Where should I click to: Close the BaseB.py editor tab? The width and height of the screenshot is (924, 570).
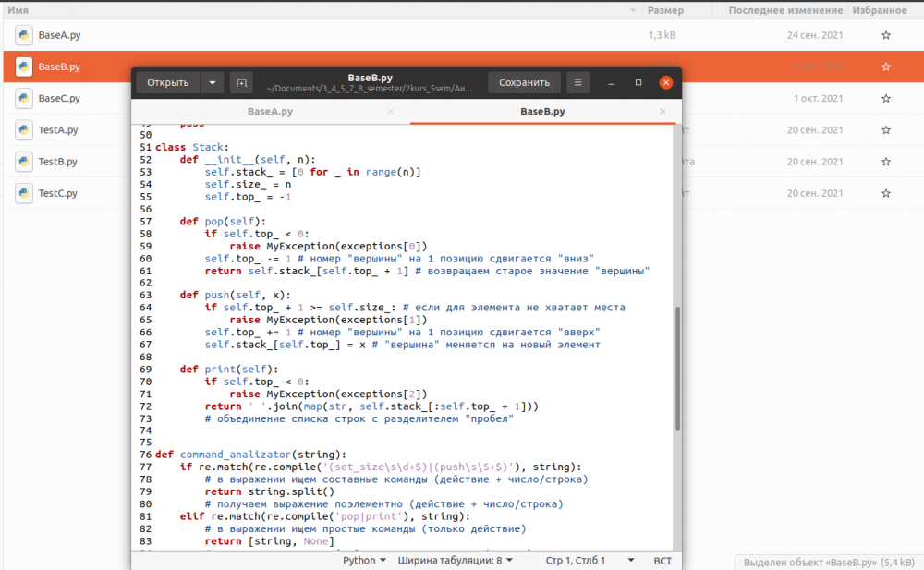[x=662, y=112]
